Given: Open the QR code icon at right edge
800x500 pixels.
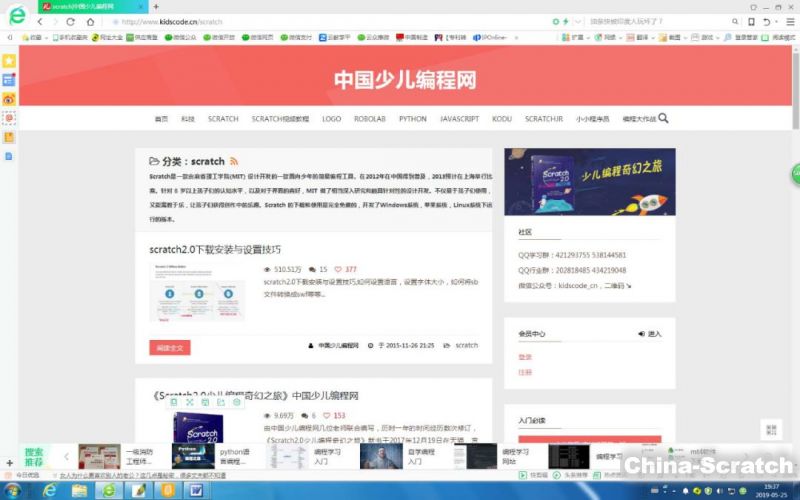Looking at the screenshot, I should coord(770,430).
